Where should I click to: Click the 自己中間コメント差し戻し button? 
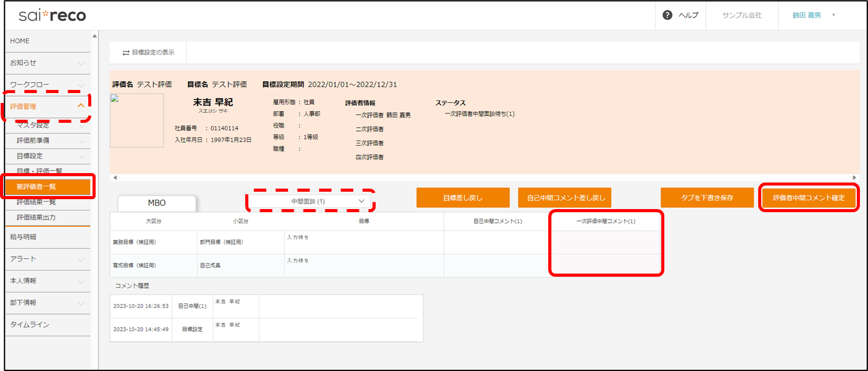coord(564,198)
